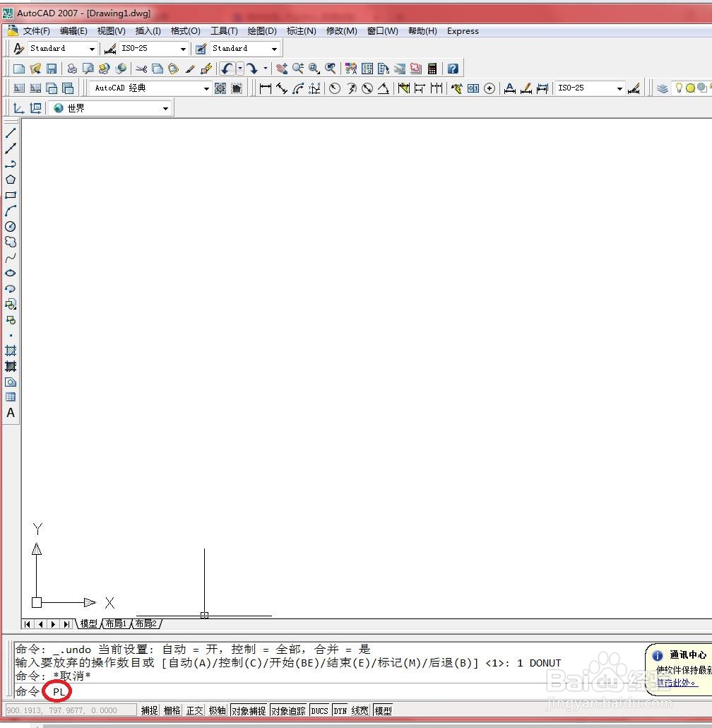The image size is (712, 728).
Task: Select the Polygon draw tool
Action: pos(11,180)
